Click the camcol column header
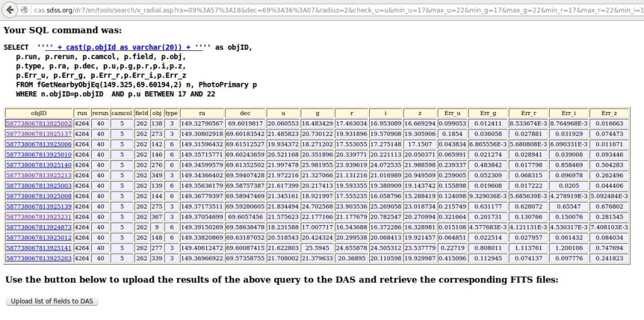 (121, 113)
